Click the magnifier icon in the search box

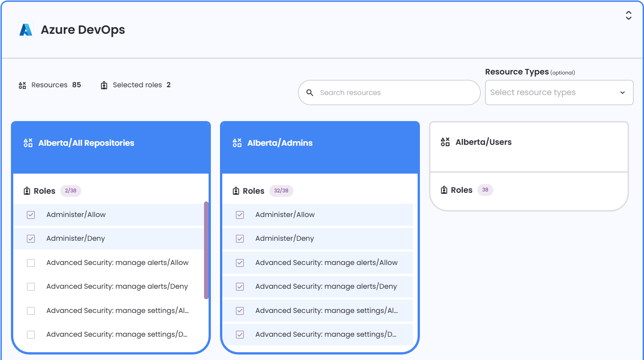(x=310, y=93)
